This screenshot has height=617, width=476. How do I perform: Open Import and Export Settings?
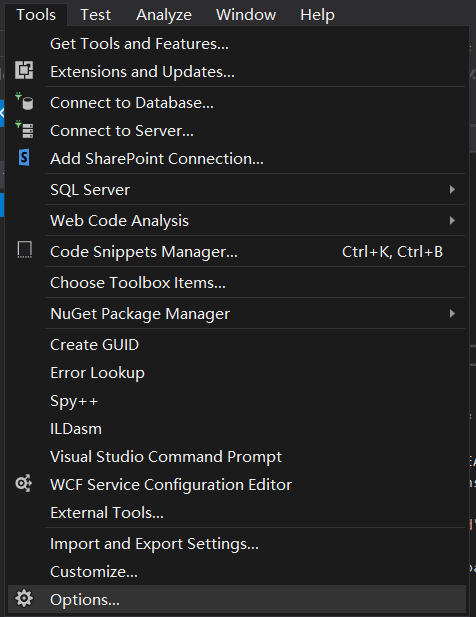pyautogui.click(x=237, y=543)
